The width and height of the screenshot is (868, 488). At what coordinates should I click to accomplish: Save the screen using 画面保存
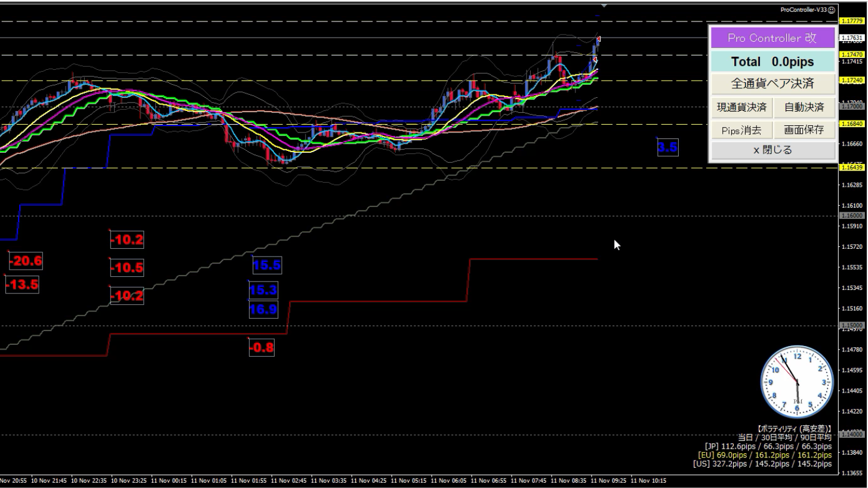pos(804,129)
